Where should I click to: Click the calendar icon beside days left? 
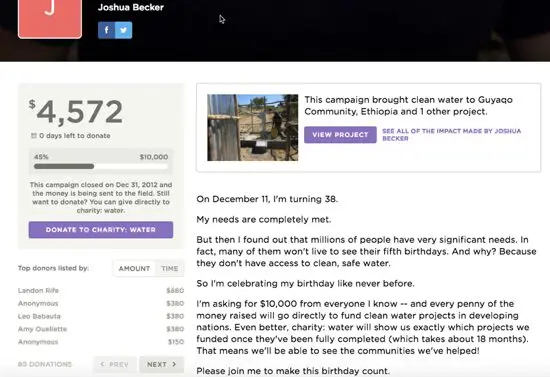34,136
